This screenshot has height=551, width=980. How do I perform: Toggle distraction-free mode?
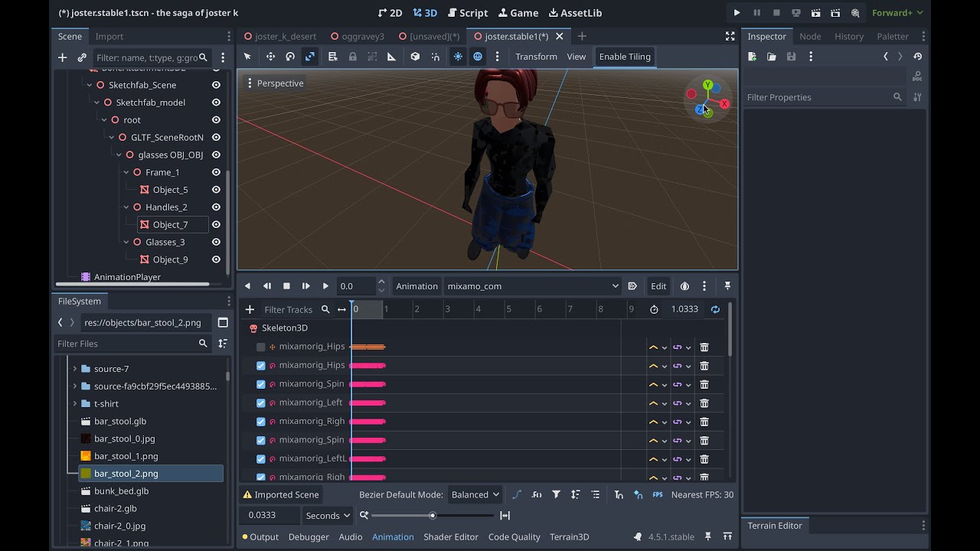pyautogui.click(x=730, y=36)
